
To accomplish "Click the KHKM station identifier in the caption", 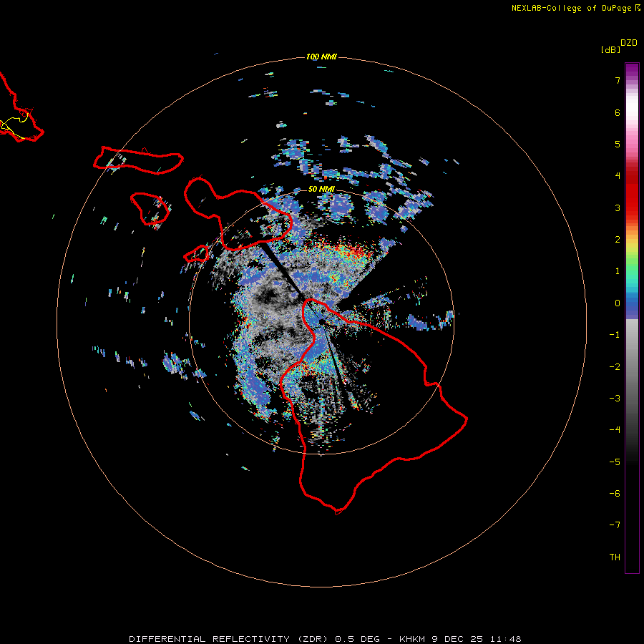I will [x=412, y=639].
